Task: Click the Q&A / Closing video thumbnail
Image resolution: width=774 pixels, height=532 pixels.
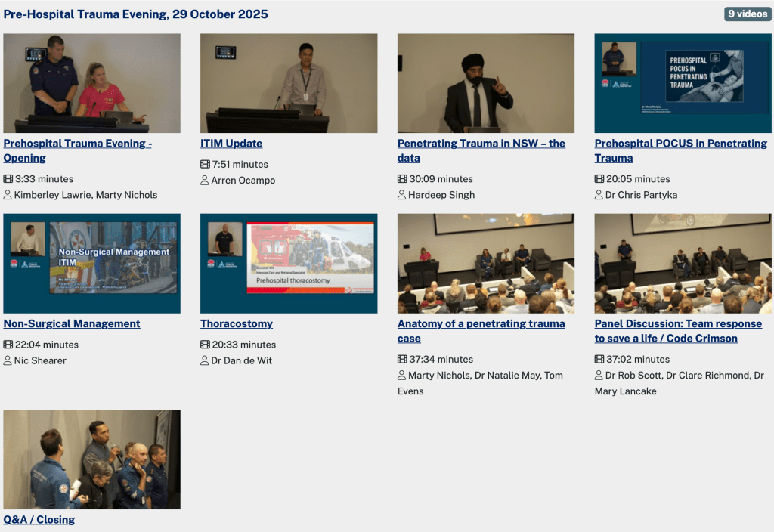Action: pos(91,459)
